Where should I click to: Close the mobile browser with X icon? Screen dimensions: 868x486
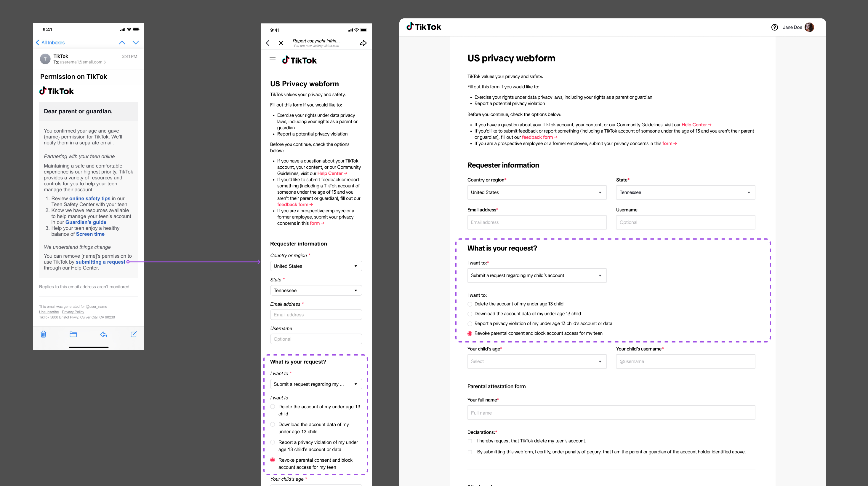point(281,43)
